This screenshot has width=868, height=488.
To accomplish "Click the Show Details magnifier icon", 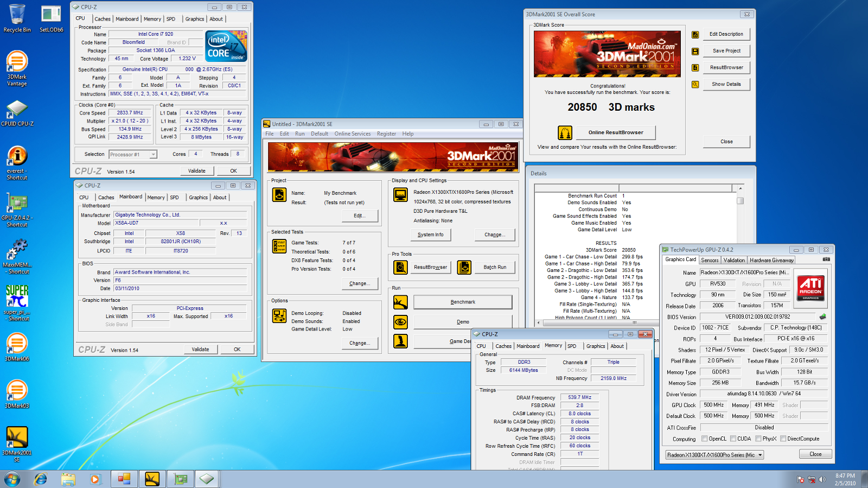I will 695,85.
